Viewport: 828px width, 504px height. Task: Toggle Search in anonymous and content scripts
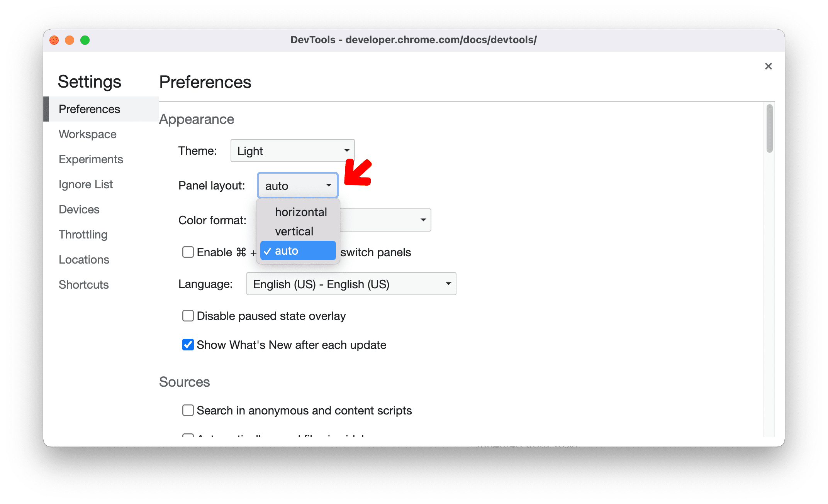189,408
